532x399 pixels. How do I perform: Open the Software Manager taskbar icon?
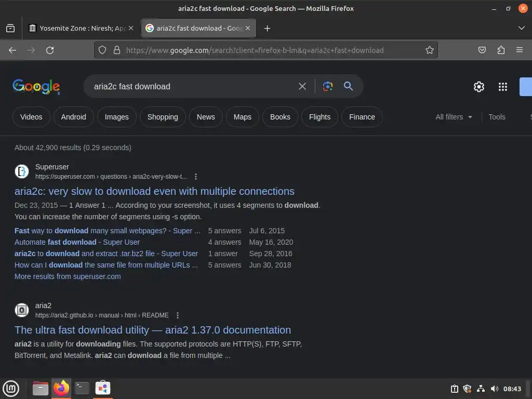[103, 388]
